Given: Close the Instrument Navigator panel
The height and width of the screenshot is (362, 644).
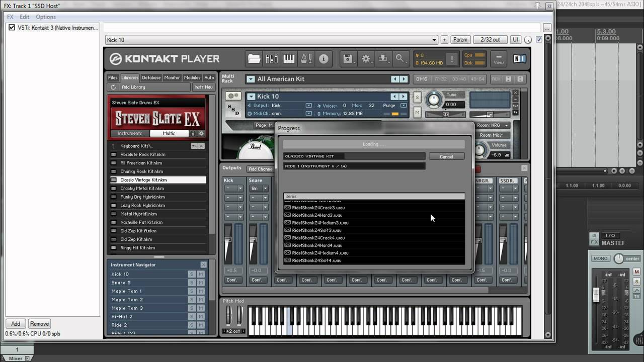Looking at the screenshot, I should click(x=204, y=264).
